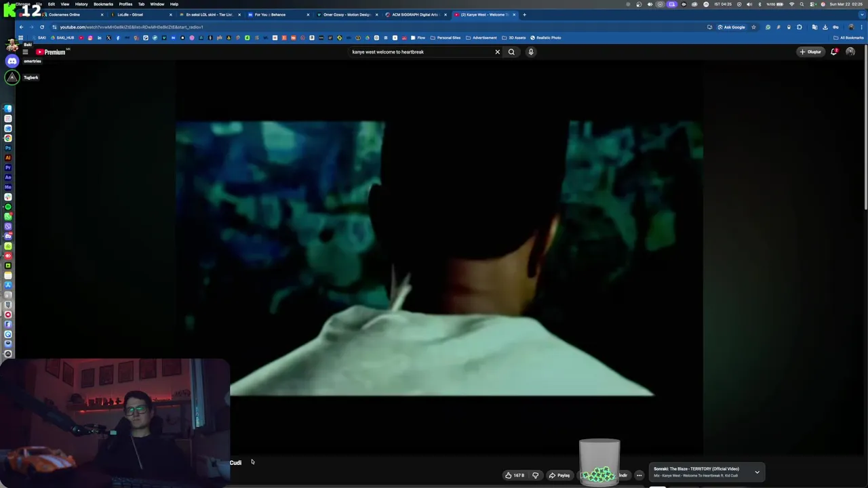Launch Premiere Pro from the dock
The image size is (868, 488).
[x=8, y=167]
